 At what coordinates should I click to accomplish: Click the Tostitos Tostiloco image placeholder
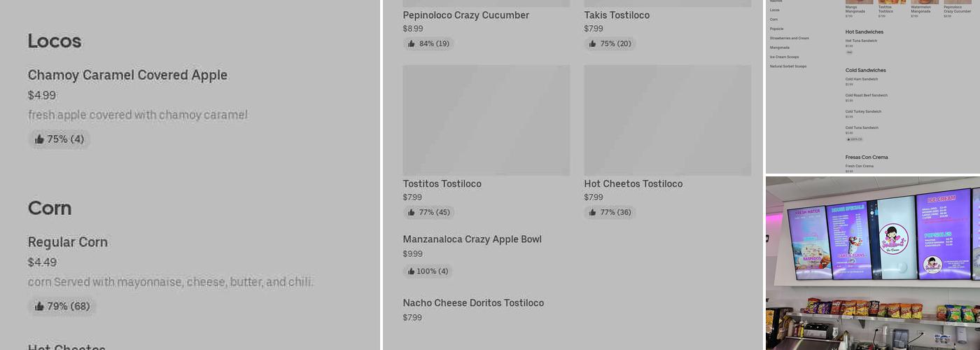pyautogui.click(x=486, y=120)
